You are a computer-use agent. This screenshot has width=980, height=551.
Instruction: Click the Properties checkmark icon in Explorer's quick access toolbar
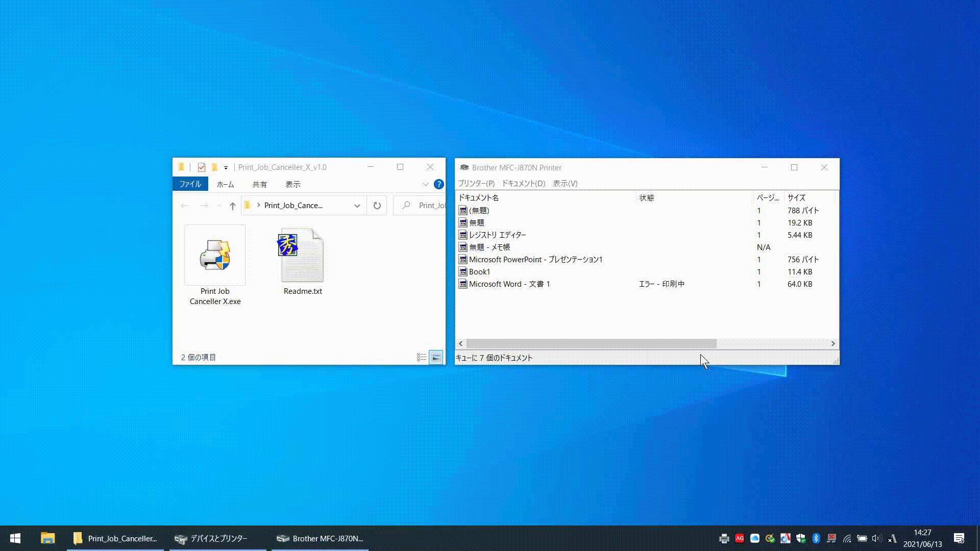[x=202, y=167]
